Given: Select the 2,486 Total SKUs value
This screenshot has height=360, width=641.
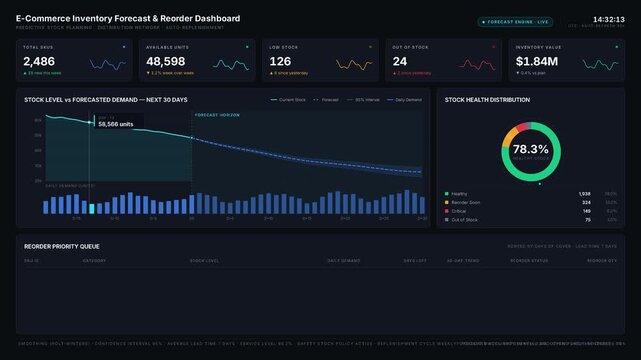Looking at the screenshot, I should click(39, 61).
